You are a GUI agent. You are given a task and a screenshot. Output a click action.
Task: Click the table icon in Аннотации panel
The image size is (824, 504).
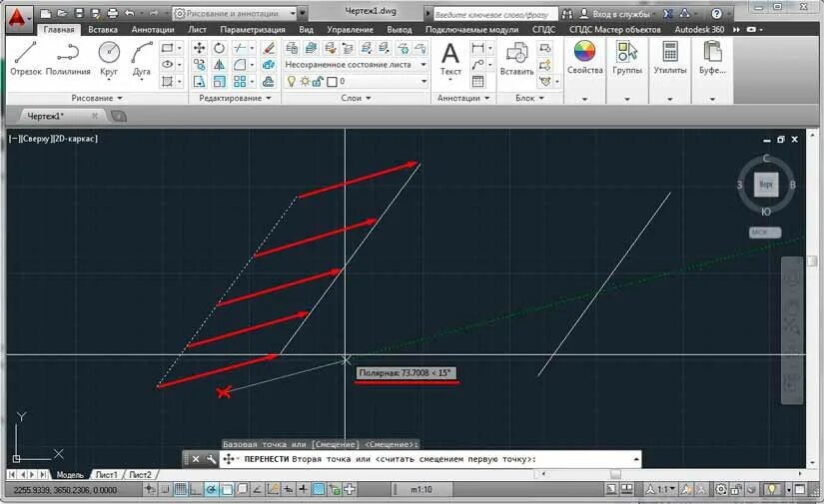477,82
